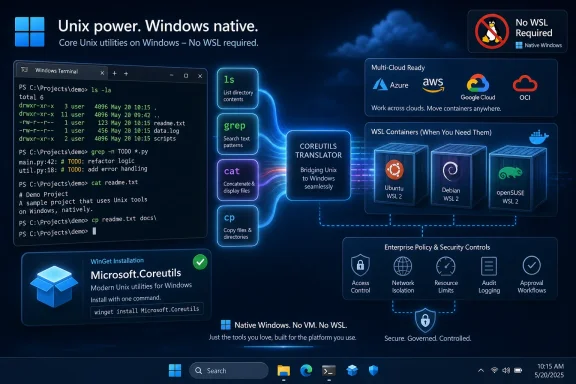The width and height of the screenshot is (576, 384).
Task: Click the Azure logo
Action: [390, 85]
